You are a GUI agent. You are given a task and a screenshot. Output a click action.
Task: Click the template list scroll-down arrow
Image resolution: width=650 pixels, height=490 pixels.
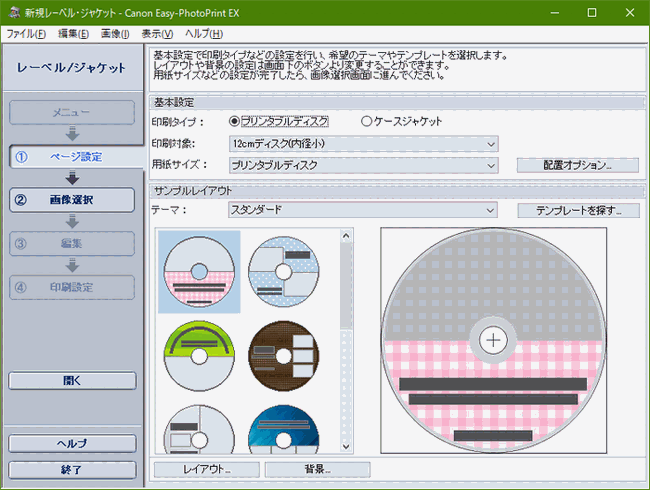point(346,446)
